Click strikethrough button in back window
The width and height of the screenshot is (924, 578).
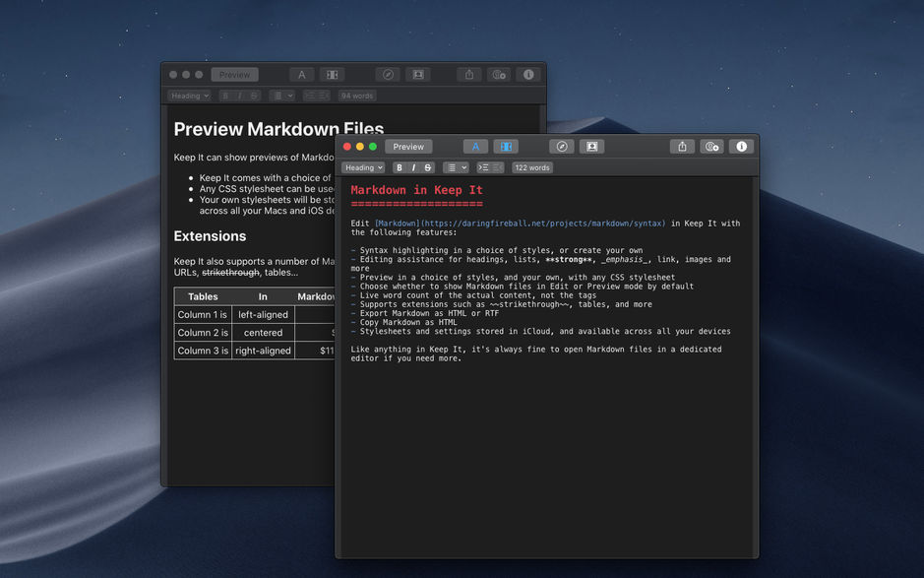coord(254,96)
